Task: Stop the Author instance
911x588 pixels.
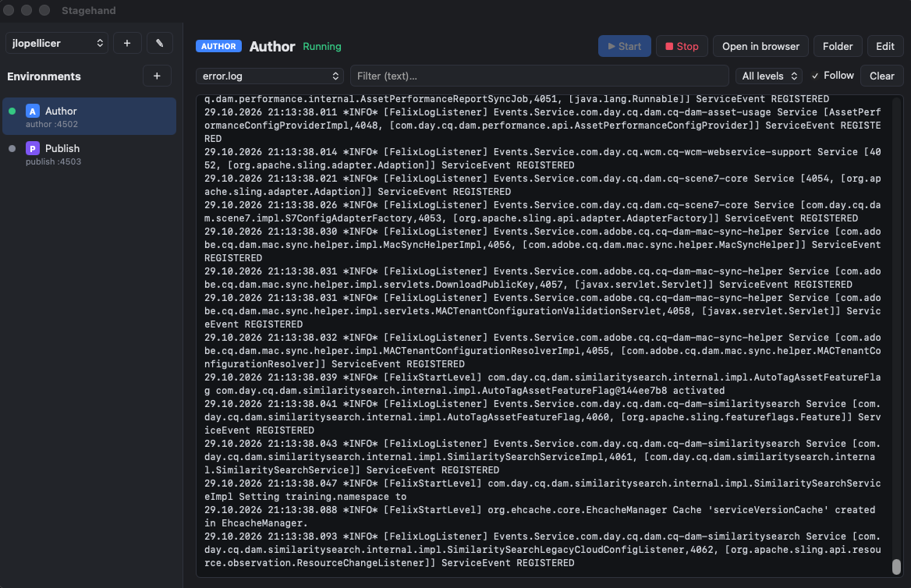Action: (x=682, y=47)
